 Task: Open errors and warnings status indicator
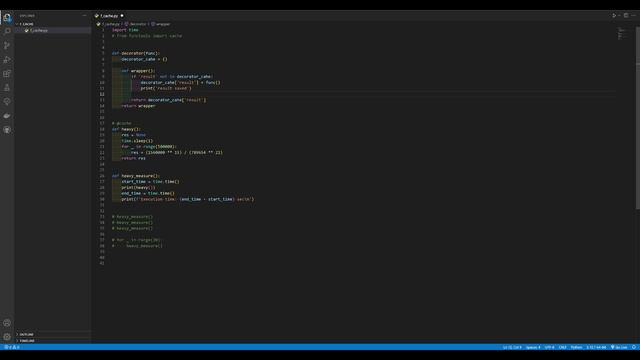[12, 347]
